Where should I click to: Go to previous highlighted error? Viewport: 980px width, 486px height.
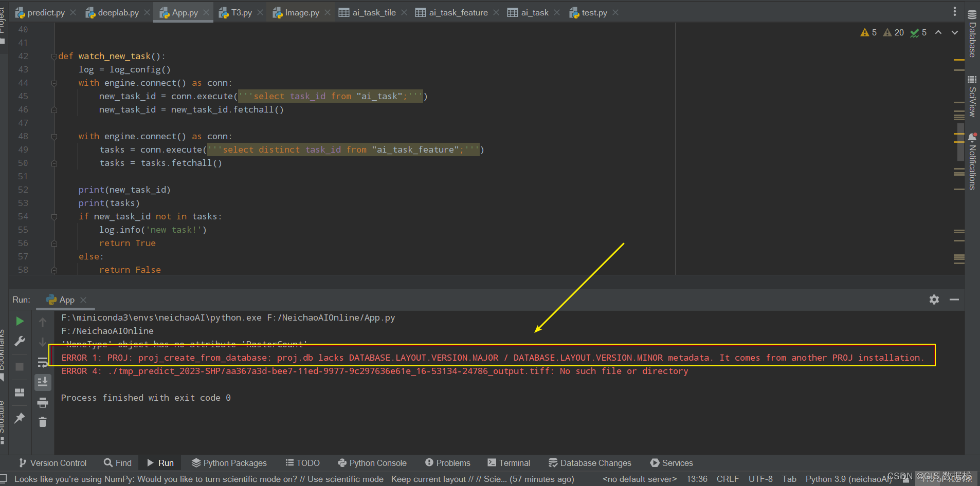[938, 32]
